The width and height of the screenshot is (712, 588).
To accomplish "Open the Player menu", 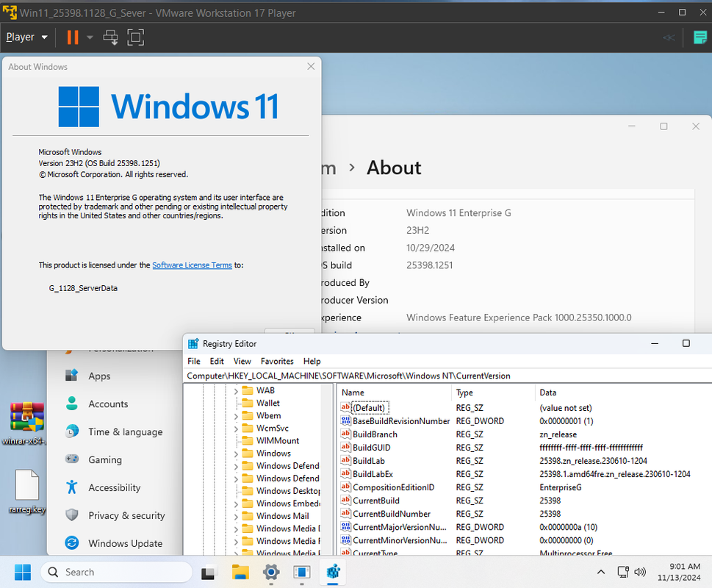I will [26, 37].
